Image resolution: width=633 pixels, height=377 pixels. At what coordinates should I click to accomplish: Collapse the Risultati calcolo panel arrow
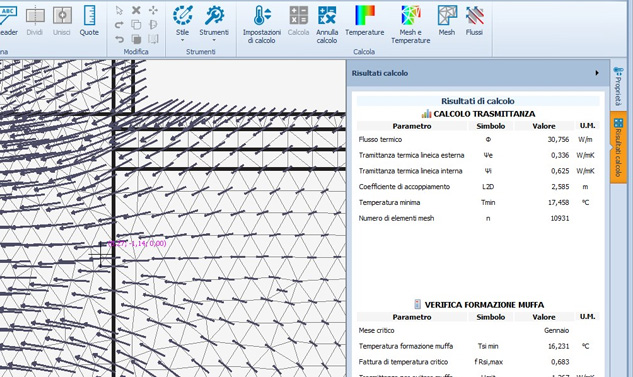(x=597, y=73)
